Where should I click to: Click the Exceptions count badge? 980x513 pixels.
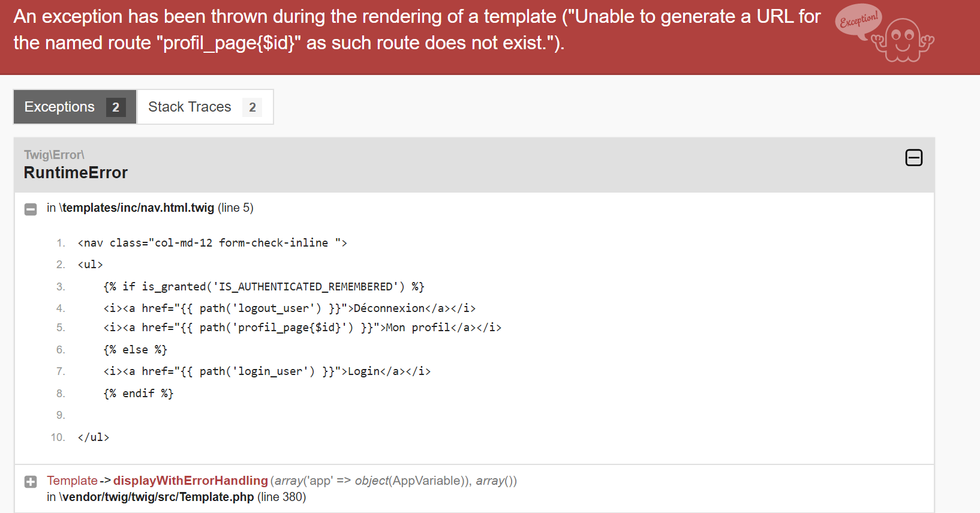pos(116,107)
